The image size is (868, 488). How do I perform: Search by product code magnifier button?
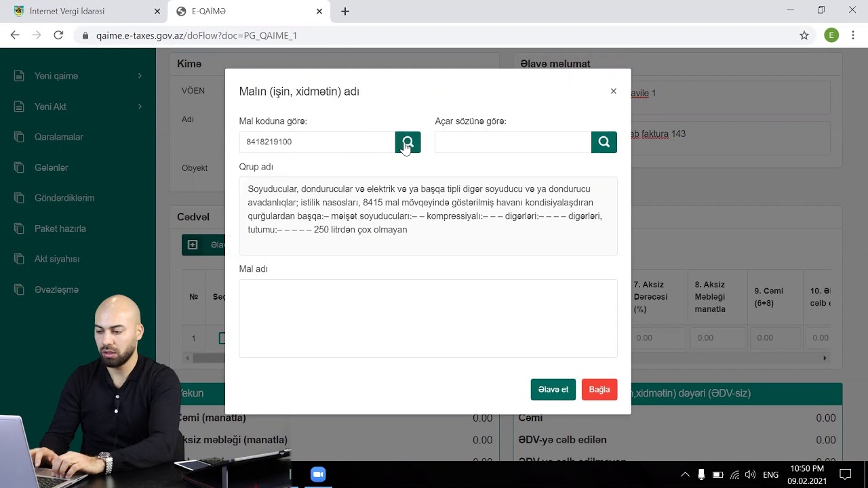(408, 142)
